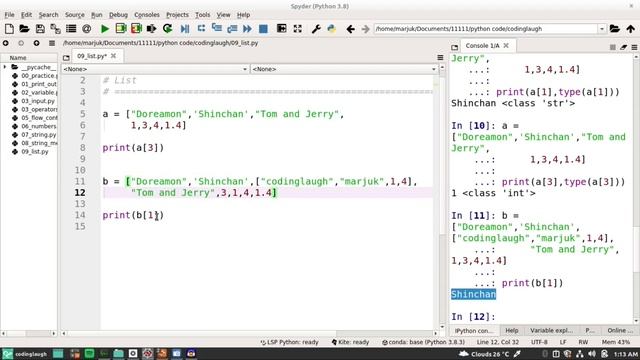Save the current file via toolbar
The image size is (640, 360).
pos(40,29)
